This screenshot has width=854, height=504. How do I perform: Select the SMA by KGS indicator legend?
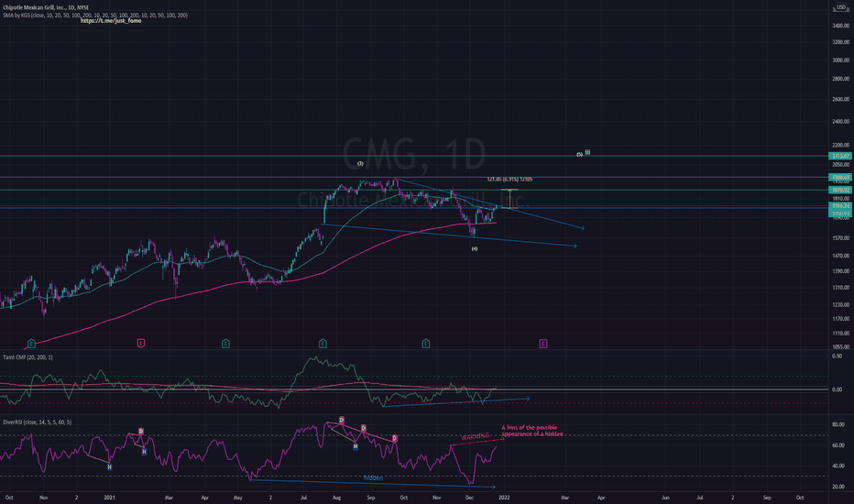[x=95, y=16]
